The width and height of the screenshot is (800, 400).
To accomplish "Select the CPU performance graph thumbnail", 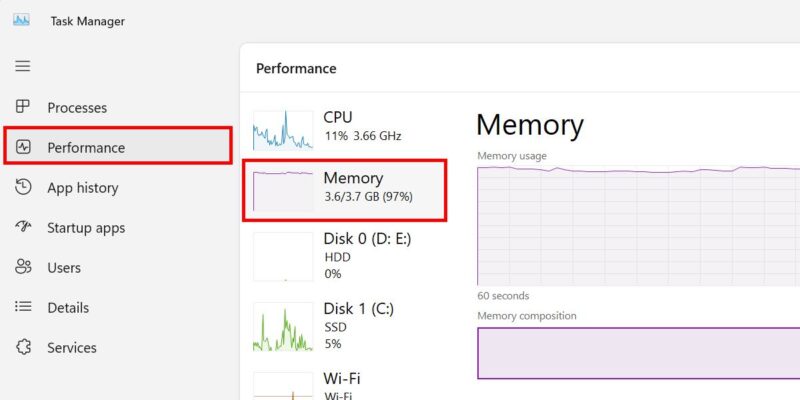I will pyautogui.click(x=283, y=130).
